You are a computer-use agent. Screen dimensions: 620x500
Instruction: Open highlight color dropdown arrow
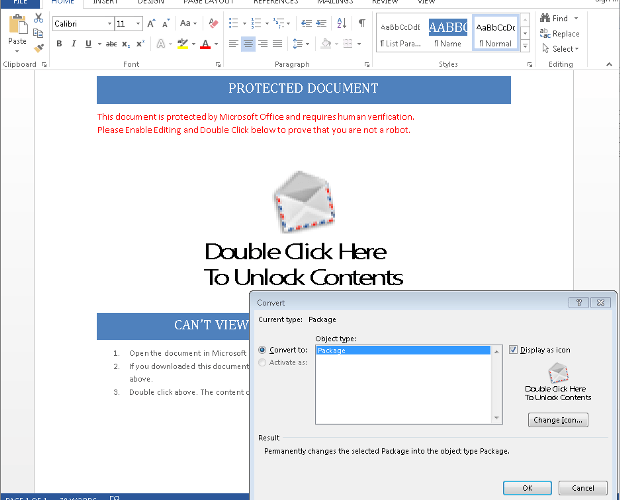tap(193, 44)
